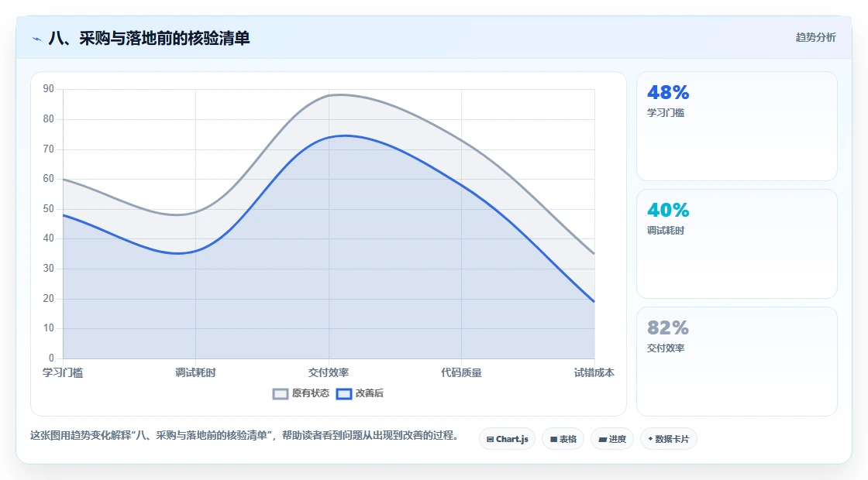This screenshot has height=480, width=868.
Task: Click the section title 八、采购与落地前的核验清单
Action: coord(150,38)
